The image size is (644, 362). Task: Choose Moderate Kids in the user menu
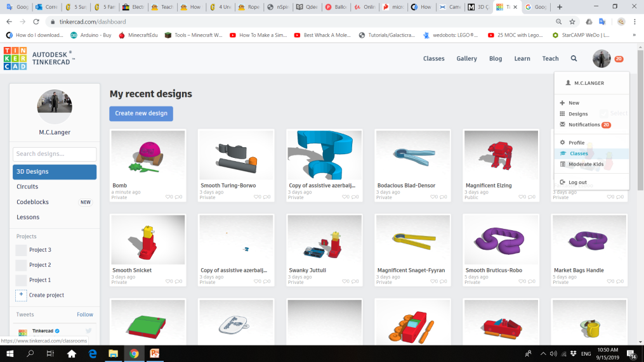[x=586, y=164]
